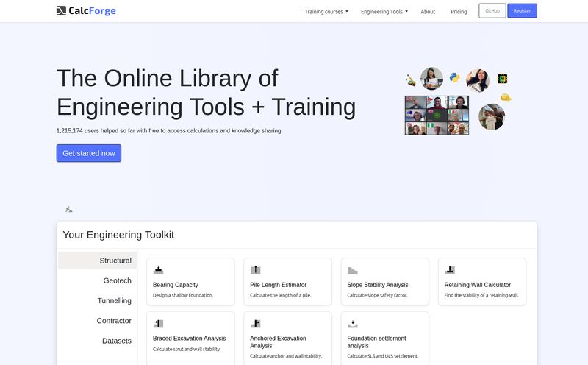Open the Pile Length Estimator title link

pos(279,285)
